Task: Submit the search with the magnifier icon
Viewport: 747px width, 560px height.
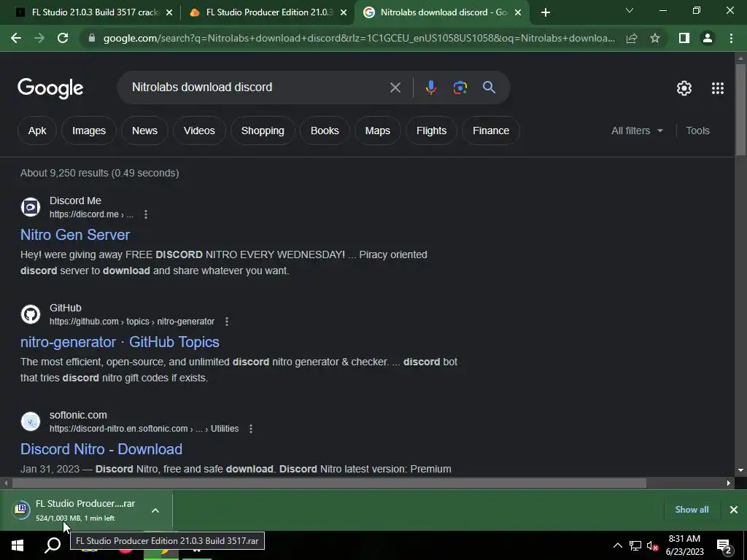Action: [489, 87]
